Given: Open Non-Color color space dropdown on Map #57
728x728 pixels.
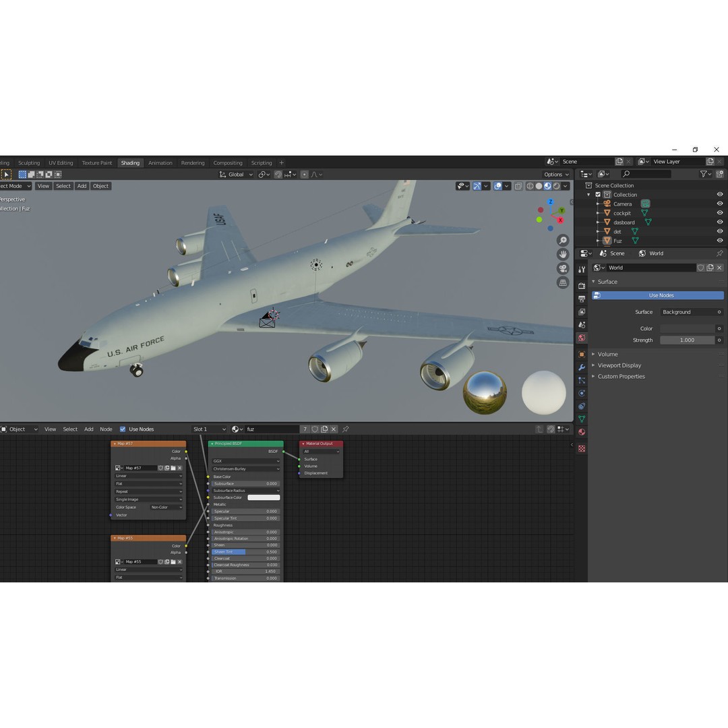Looking at the screenshot, I should click(166, 507).
